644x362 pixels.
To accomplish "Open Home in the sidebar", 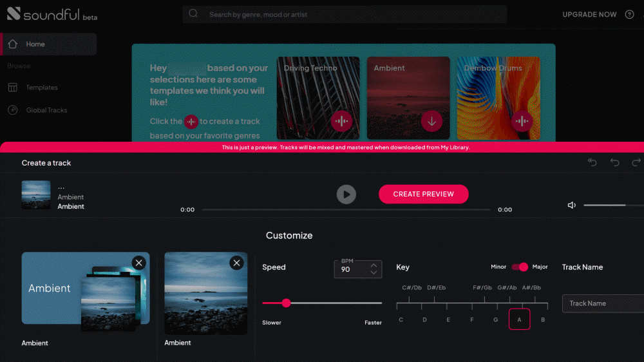I will tap(35, 44).
